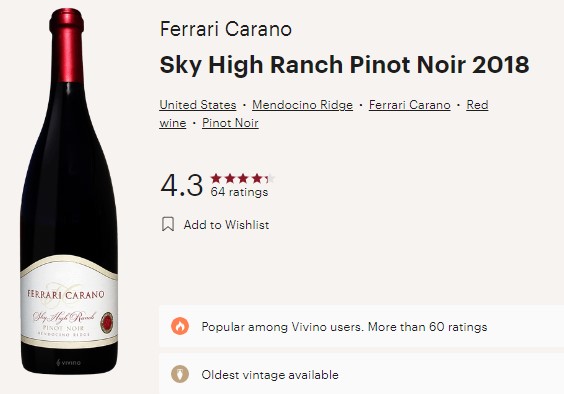Click the third red rating star

click(x=243, y=178)
